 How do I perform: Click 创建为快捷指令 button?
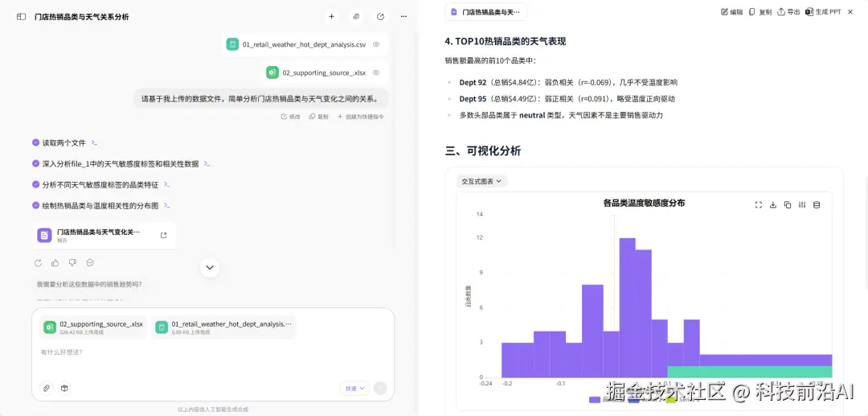pyautogui.click(x=360, y=117)
